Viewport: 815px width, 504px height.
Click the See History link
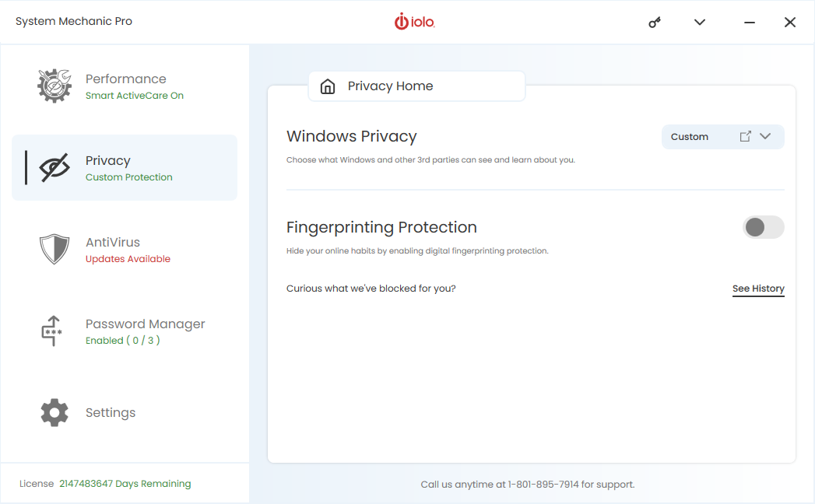(x=758, y=289)
